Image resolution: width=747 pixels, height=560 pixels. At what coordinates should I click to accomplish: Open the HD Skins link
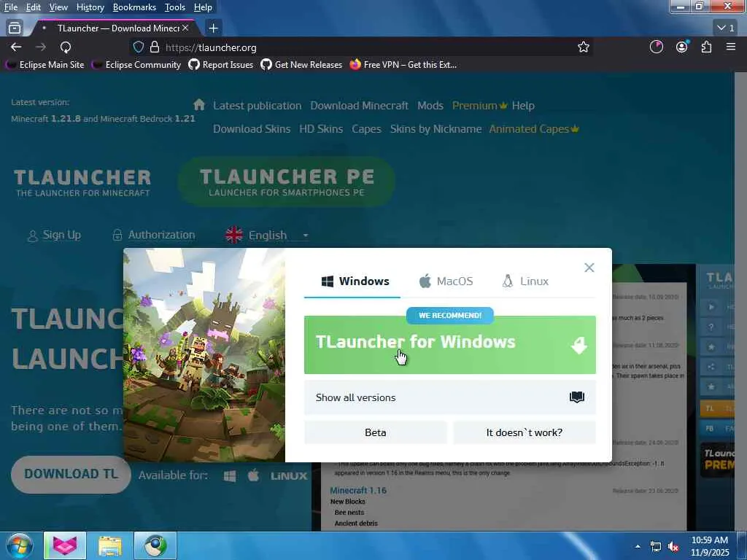coord(321,128)
